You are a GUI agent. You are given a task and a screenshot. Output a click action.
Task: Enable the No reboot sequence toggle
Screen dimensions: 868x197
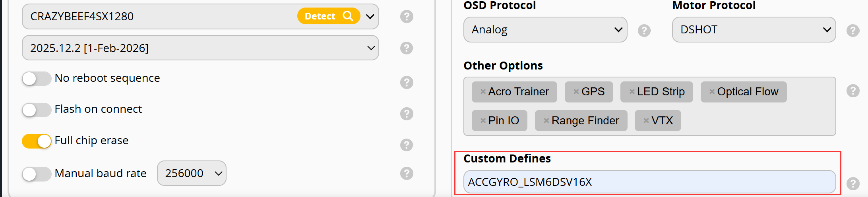pos(37,79)
